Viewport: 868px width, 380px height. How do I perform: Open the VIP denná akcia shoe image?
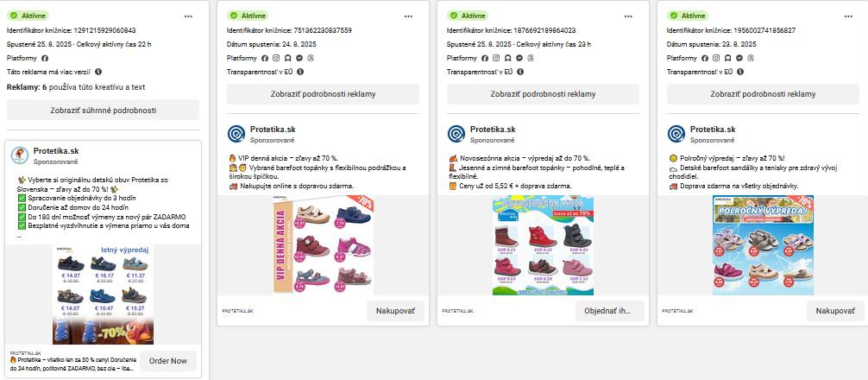[323, 244]
